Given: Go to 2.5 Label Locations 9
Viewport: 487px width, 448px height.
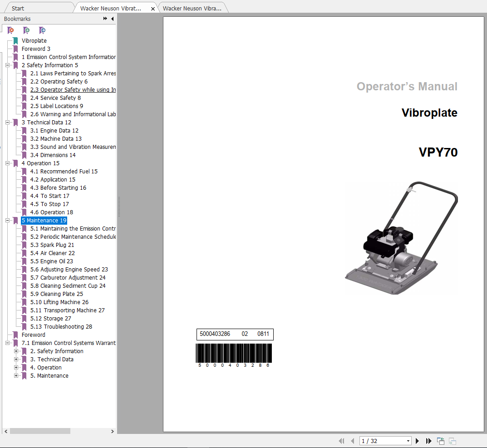Looking at the screenshot, I should point(57,106).
